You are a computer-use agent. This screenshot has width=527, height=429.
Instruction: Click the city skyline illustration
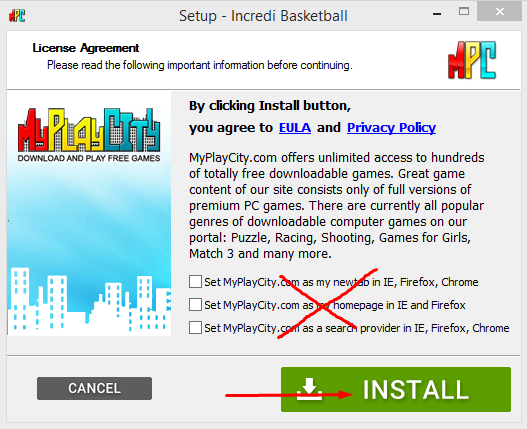pos(89,301)
